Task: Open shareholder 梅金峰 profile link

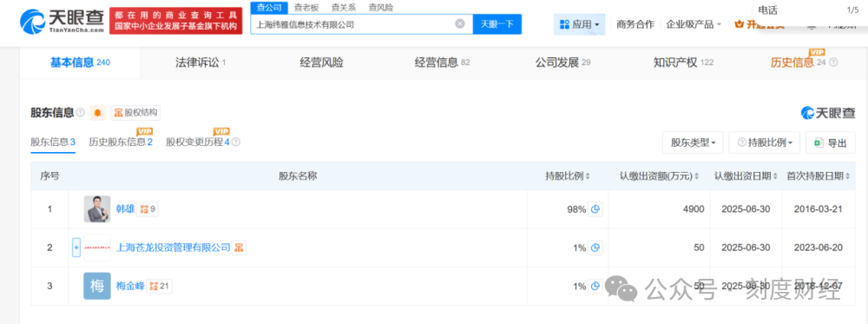Action: pyautogui.click(x=130, y=287)
